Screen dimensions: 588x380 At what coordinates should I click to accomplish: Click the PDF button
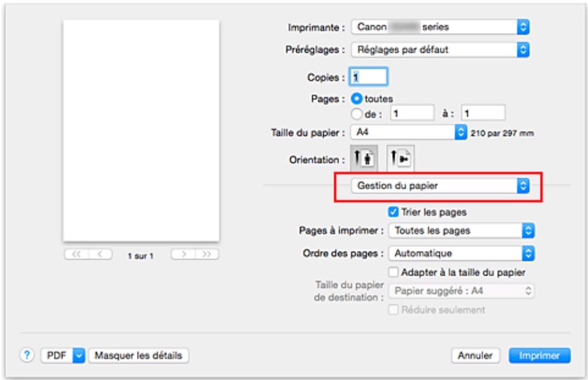coord(57,355)
